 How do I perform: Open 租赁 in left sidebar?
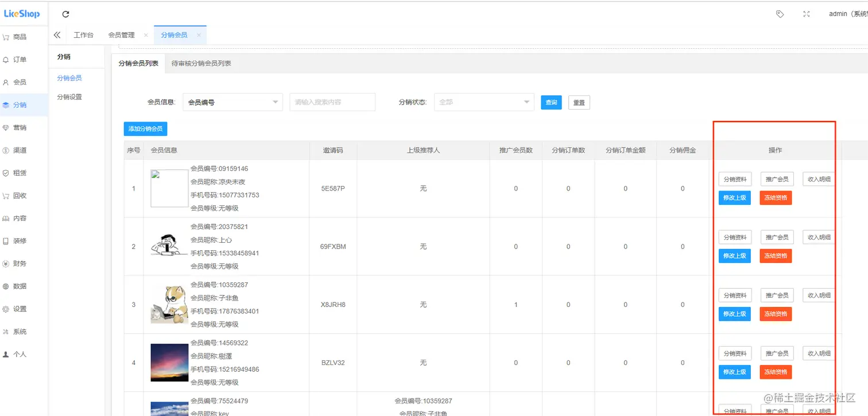(x=20, y=173)
